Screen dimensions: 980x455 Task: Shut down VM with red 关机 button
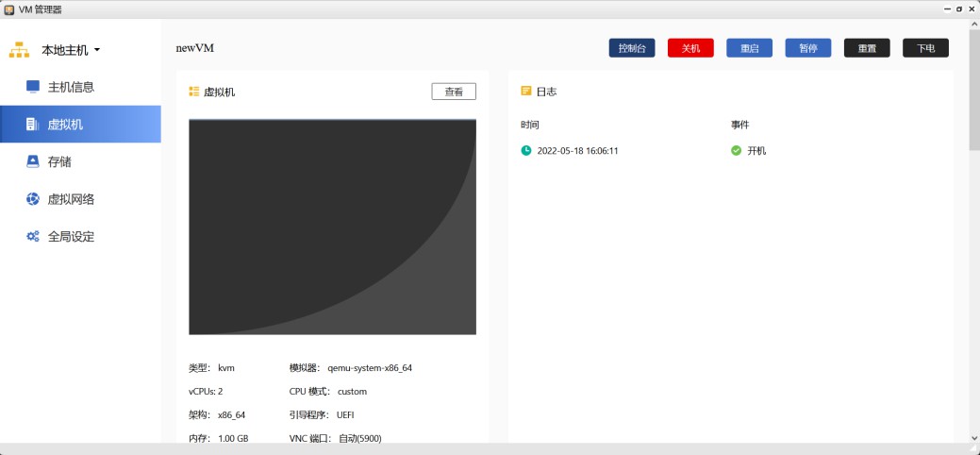[x=690, y=48]
